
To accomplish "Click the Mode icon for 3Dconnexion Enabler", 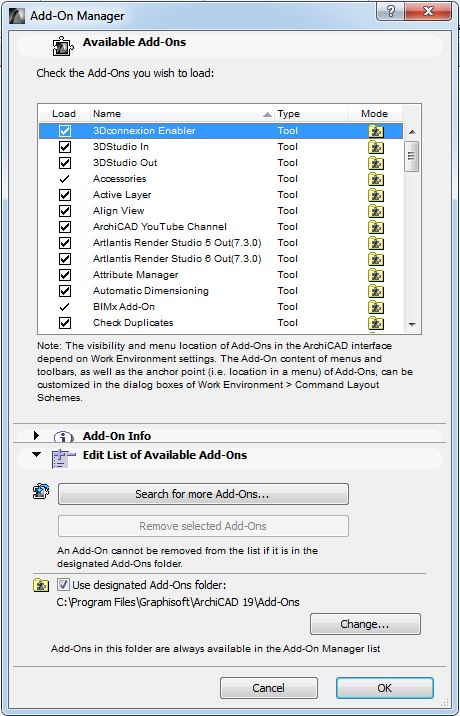I will [x=376, y=132].
